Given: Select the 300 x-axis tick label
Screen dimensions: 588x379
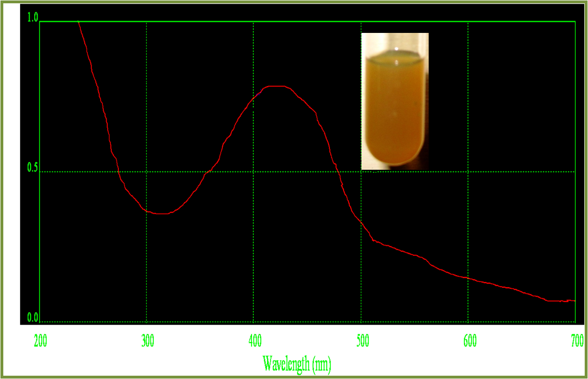Looking at the screenshot, I should pyautogui.click(x=148, y=341).
